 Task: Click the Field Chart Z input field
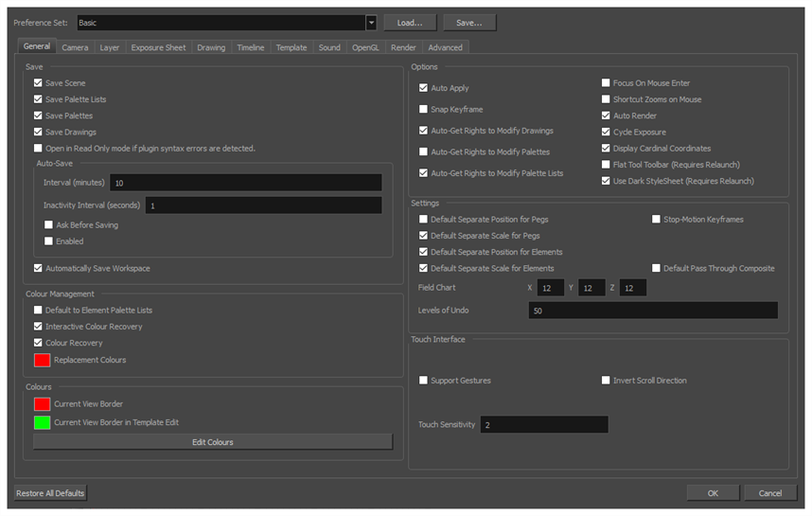coord(633,288)
